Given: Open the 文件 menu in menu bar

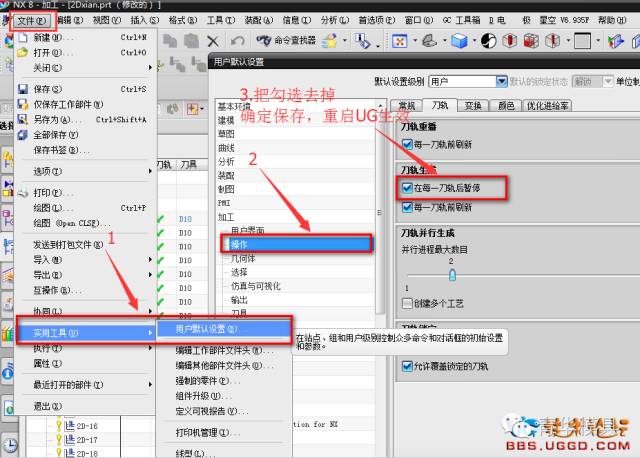Looking at the screenshot, I should [x=31, y=20].
